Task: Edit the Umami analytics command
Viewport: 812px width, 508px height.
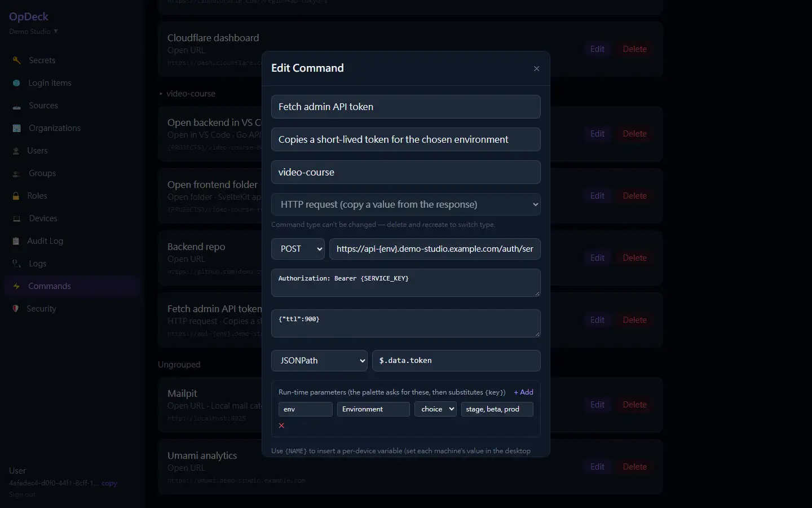Action: tap(597, 467)
